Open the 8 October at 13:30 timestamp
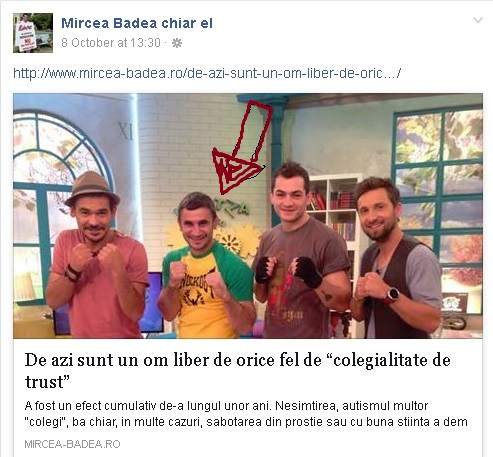Screen dimensions: 493x457 111,43
